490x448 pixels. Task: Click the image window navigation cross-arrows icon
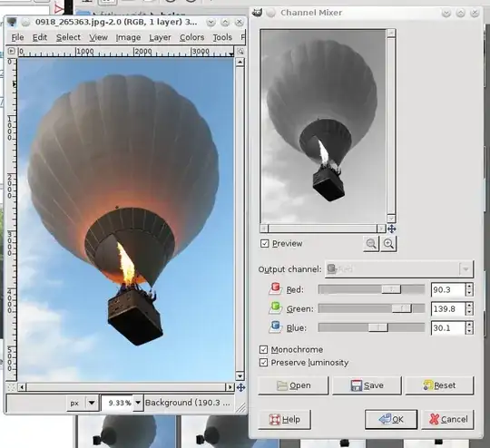coord(240,387)
